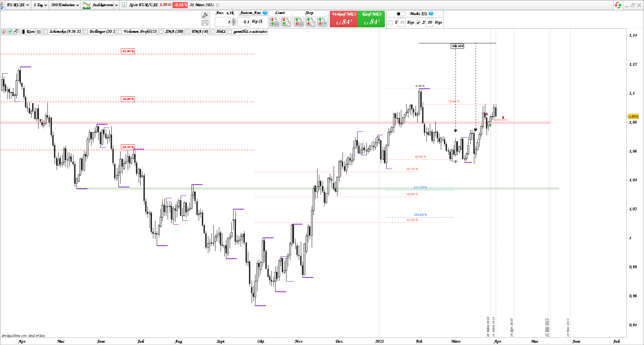
Task: Click the Multi T/S help bubble
Action: (431, 14)
